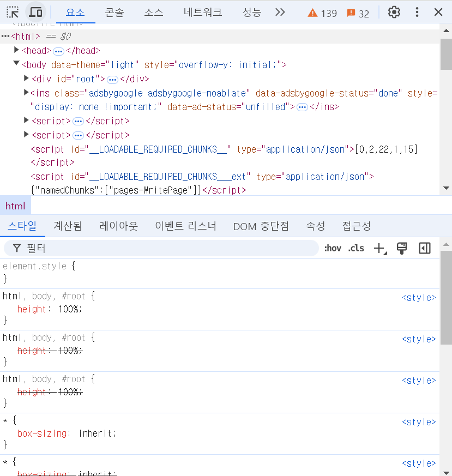Image resolution: width=452 pixels, height=476 pixels.
Task: Open <style> link of the first html, body, #root rule
Action: pyautogui.click(x=419, y=298)
